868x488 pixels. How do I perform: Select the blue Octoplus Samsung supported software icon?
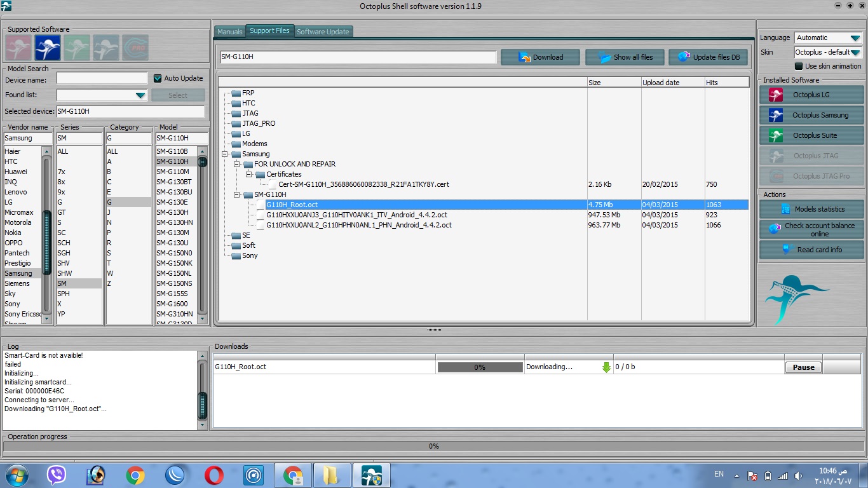(48, 48)
